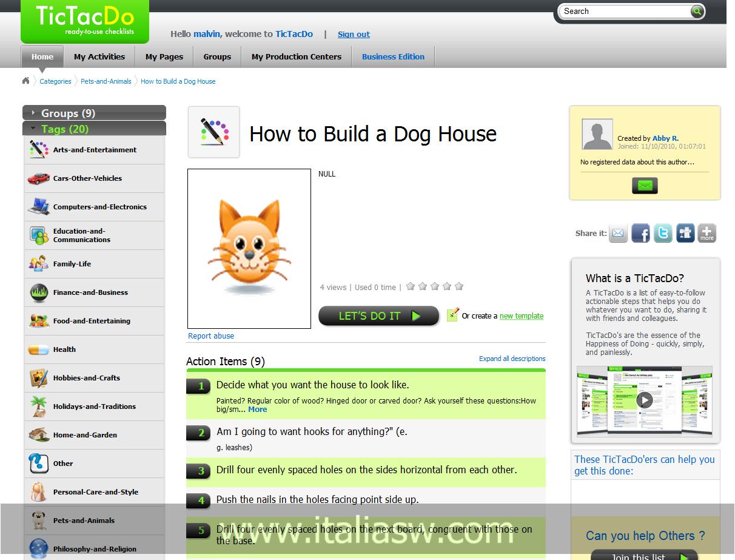The height and width of the screenshot is (560, 735).
Task: Click the question mark Other icon
Action: pos(39,463)
